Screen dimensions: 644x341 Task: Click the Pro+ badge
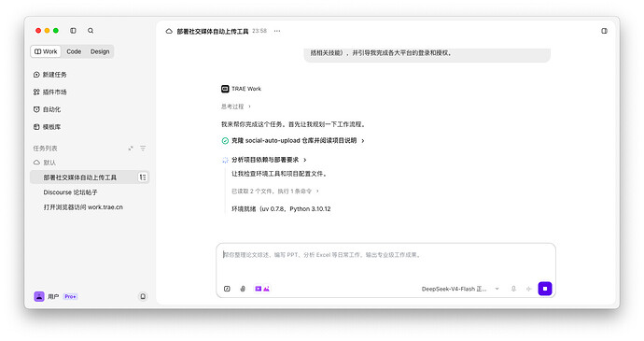[70, 296]
